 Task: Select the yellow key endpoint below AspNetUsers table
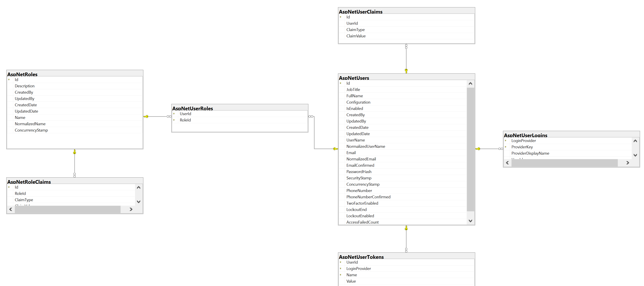coord(406,228)
